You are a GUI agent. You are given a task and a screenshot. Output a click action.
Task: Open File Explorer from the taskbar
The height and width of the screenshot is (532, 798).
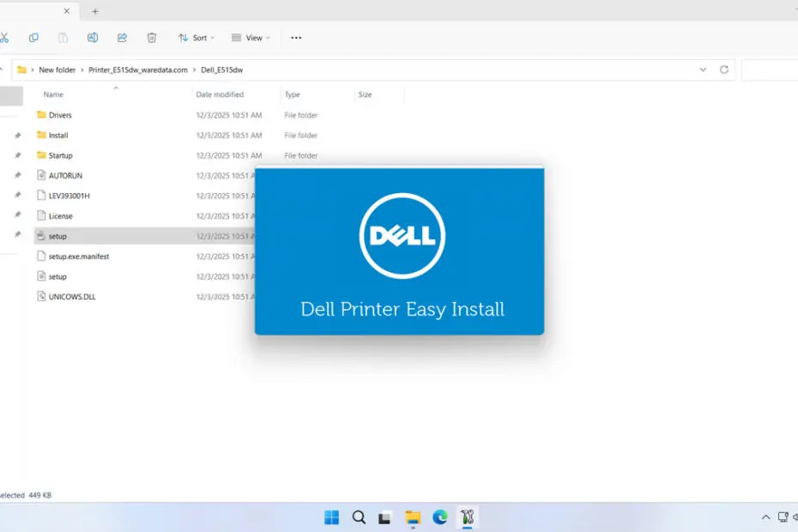tap(413, 517)
